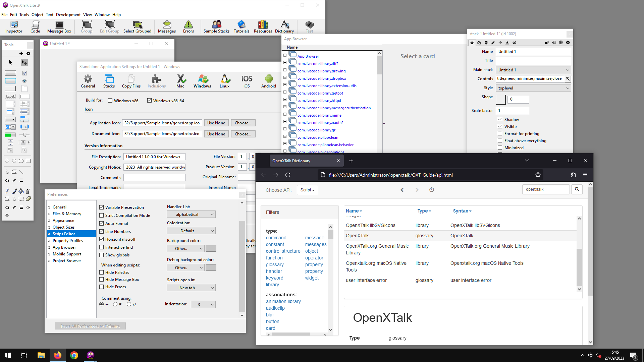Click the dictionary search magnifier button
644x362 pixels.
[577, 189]
